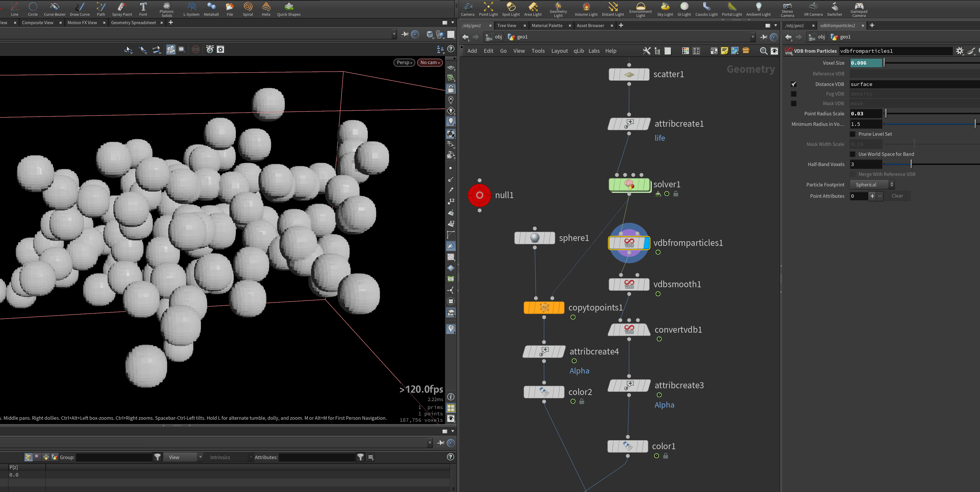Select the Helix shelf tool
The height and width of the screenshot is (492, 980).
click(x=266, y=9)
